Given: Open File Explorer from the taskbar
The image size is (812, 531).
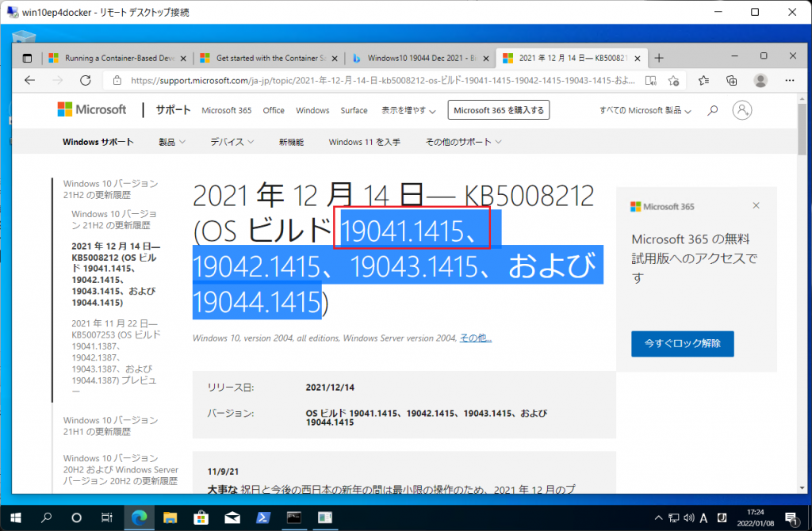Looking at the screenshot, I should (170, 518).
